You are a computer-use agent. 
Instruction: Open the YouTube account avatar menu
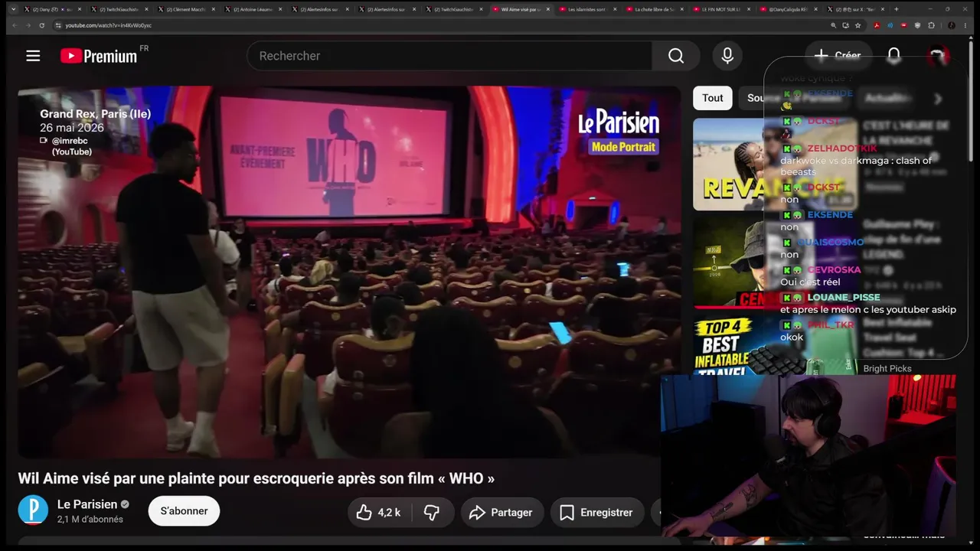[x=938, y=56]
